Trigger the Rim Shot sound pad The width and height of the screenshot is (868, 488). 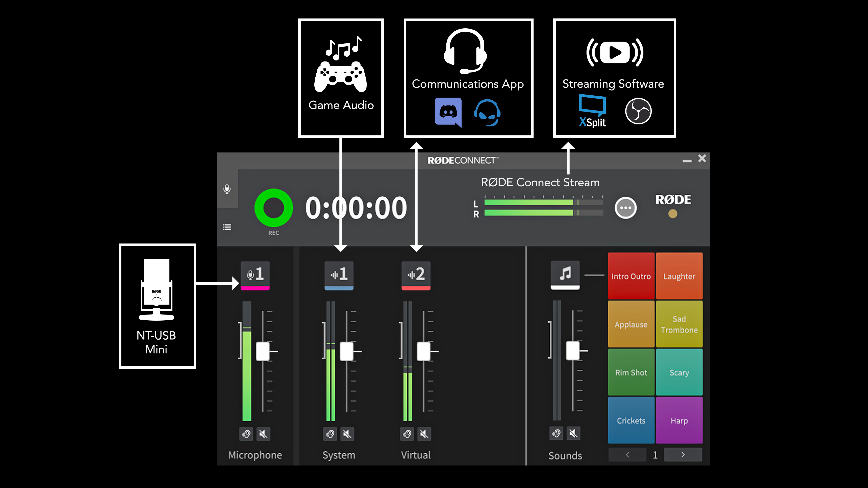pos(631,372)
